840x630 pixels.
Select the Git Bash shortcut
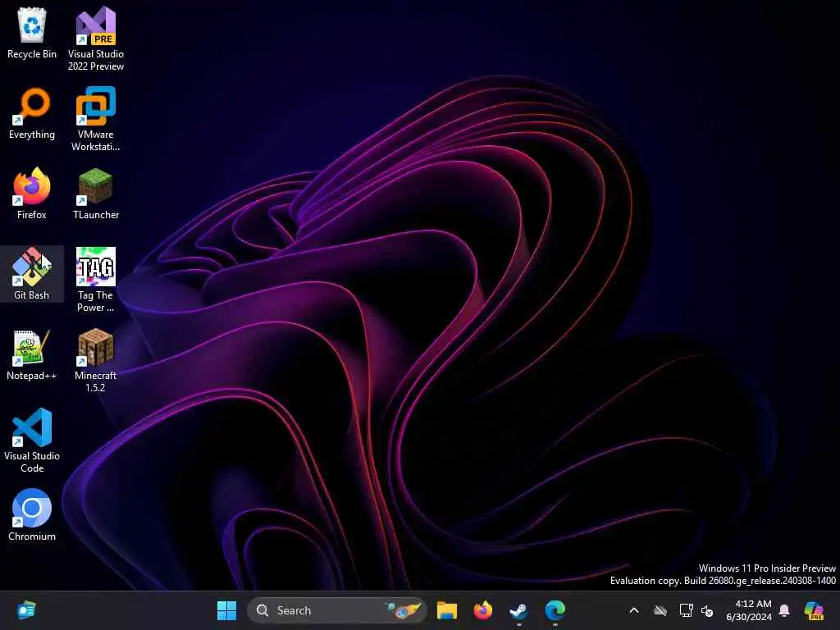pyautogui.click(x=32, y=274)
